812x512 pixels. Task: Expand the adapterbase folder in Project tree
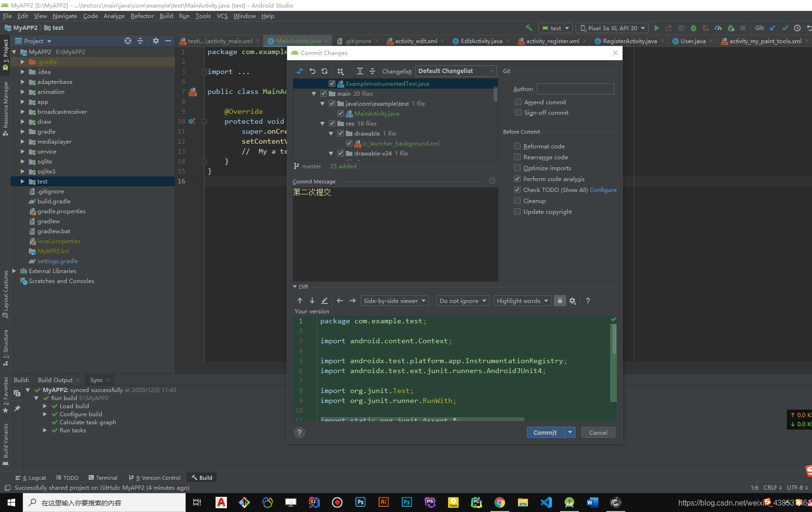pos(22,82)
